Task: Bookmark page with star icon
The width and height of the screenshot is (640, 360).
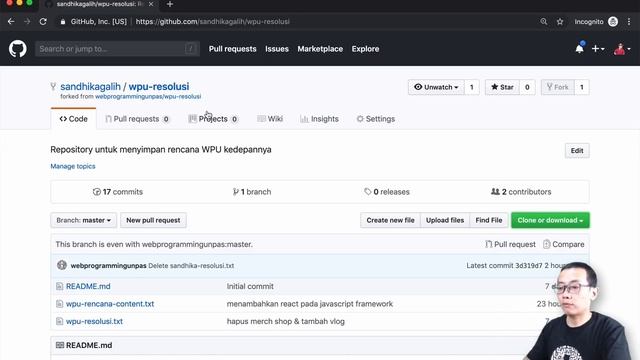Action: click(x=560, y=22)
